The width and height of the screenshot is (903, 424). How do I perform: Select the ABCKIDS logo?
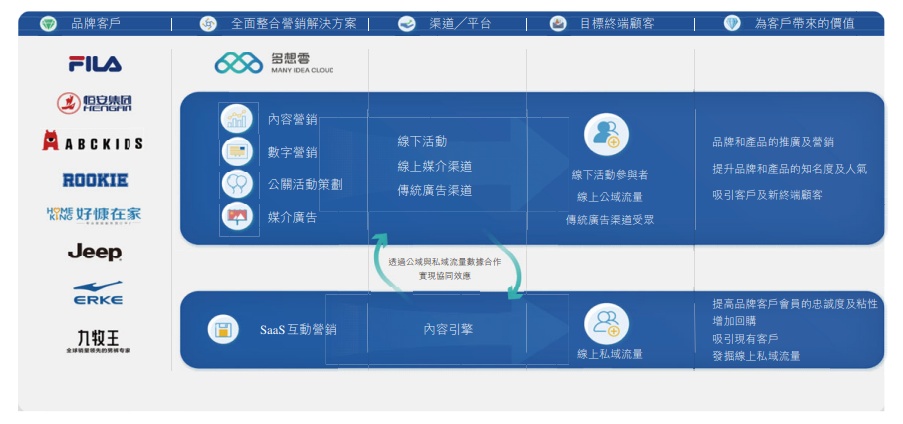92,142
